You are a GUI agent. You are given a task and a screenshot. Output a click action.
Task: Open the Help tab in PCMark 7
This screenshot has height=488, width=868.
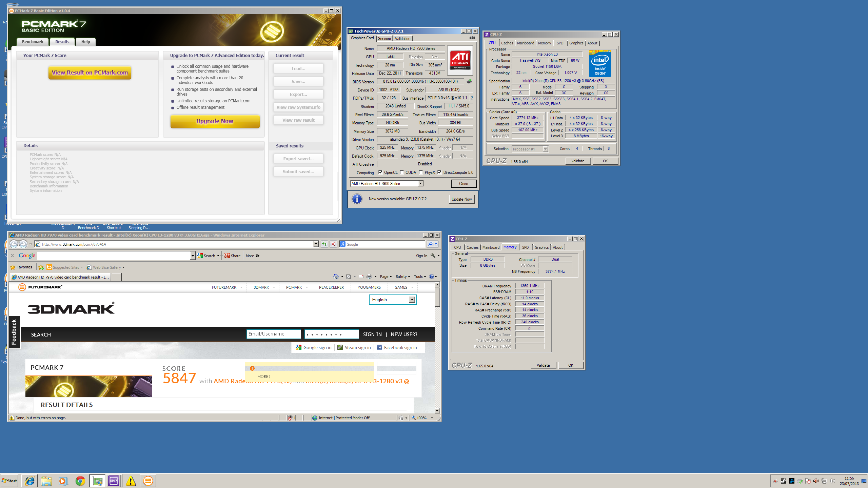pyautogui.click(x=86, y=42)
